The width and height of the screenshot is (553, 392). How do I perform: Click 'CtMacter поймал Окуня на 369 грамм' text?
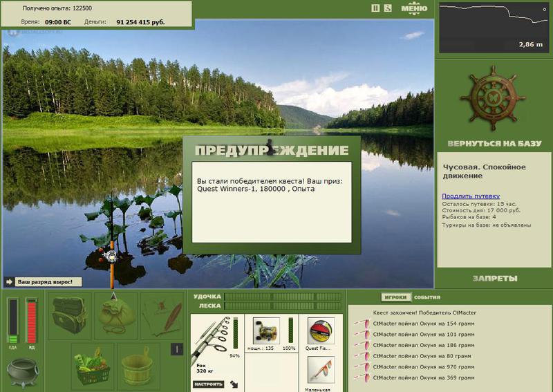coord(424,378)
